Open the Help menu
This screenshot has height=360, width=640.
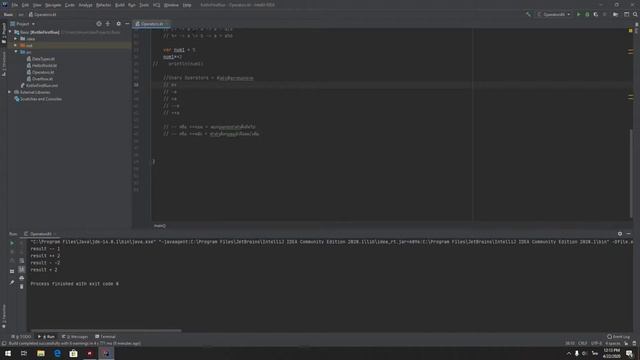point(187,5)
